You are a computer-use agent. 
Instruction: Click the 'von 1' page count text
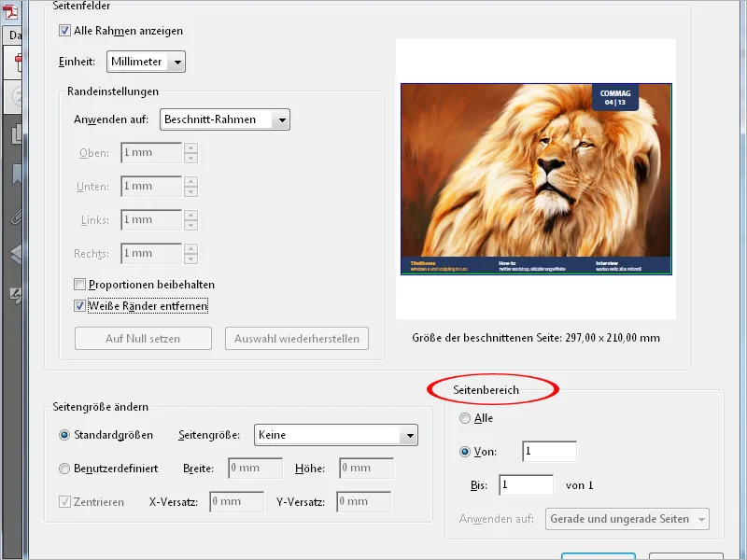[x=579, y=485]
